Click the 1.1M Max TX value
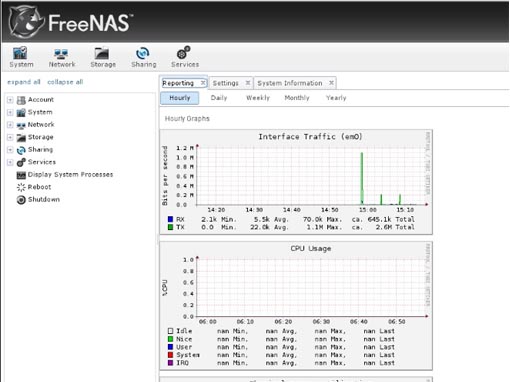Image resolution: width=510 pixels, height=382 pixels. pyautogui.click(x=323, y=227)
